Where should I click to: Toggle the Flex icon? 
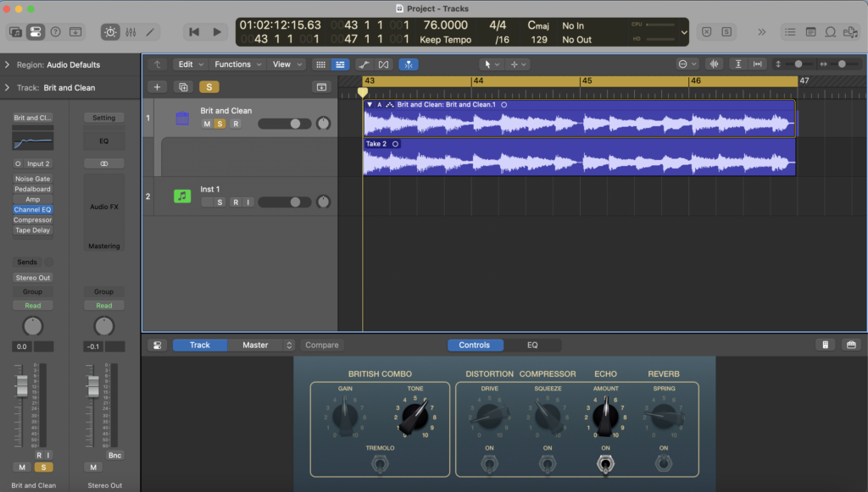click(x=383, y=64)
